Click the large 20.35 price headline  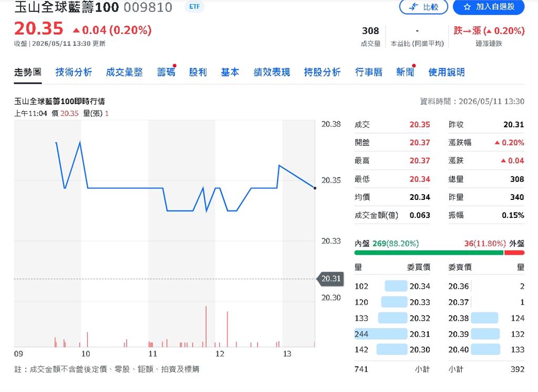click(x=39, y=28)
